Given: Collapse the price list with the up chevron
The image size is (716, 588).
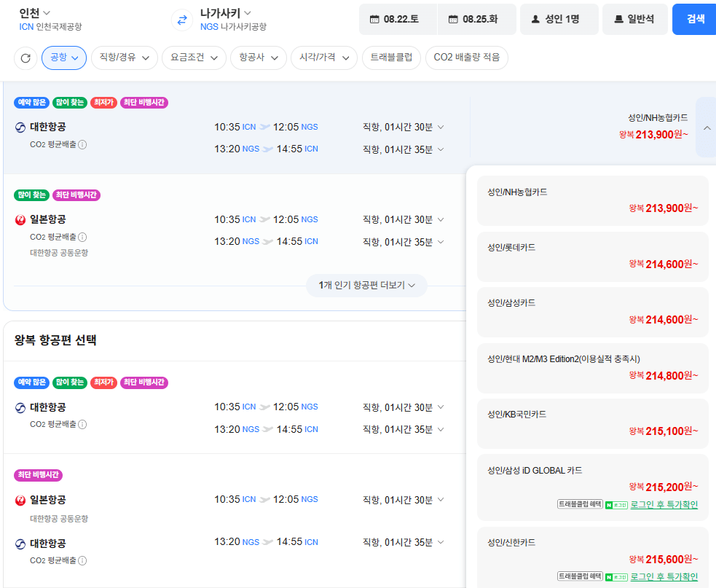Looking at the screenshot, I should pyautogui.click(x=707, y=128).
